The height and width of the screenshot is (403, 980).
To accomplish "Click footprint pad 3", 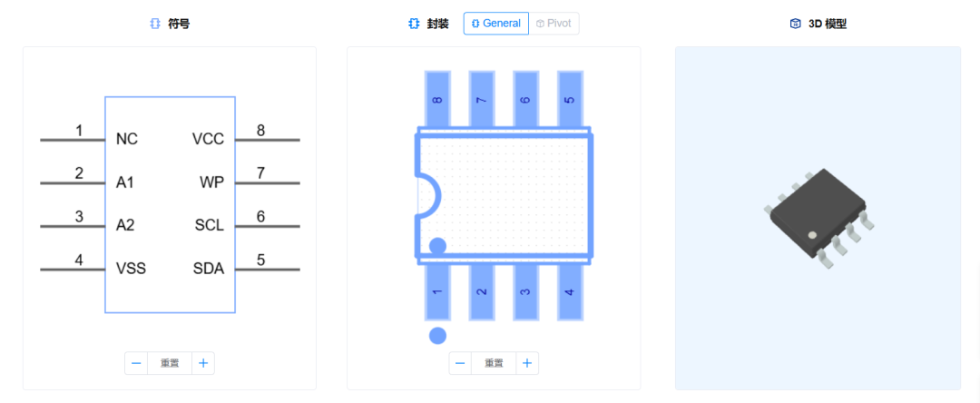I will [525, 291].
